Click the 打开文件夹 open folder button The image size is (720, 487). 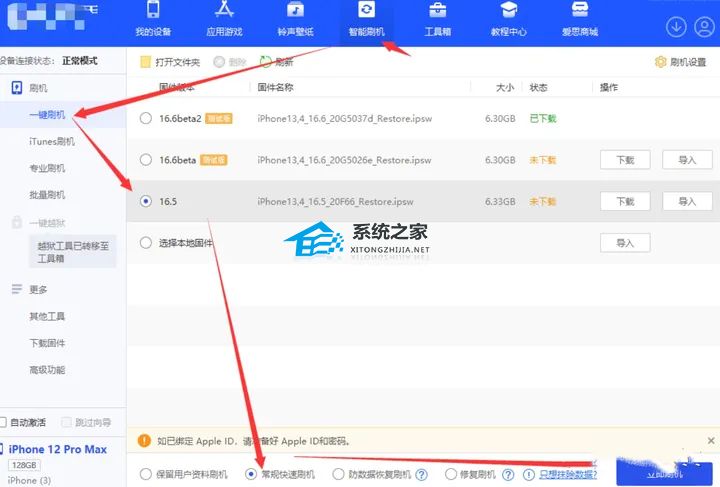[x=173, y=62]
